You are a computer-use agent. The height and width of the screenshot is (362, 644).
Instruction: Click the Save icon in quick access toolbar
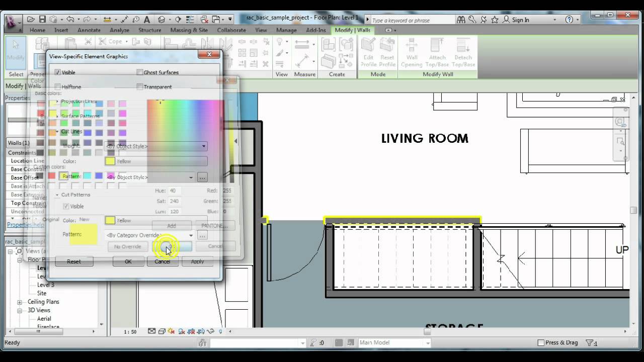click(42, 19)
